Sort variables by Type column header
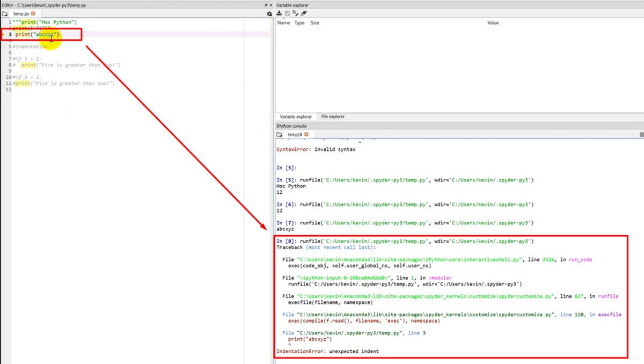This screenshot has height=364, width=644. pyautogui.click(x=299, y=23)
